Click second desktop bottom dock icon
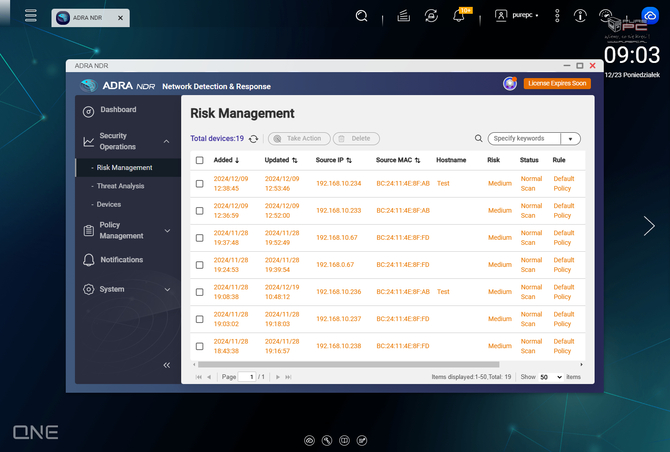Viewport: 670px width, 452px height. pyautogui.click(x=327, y=440)
